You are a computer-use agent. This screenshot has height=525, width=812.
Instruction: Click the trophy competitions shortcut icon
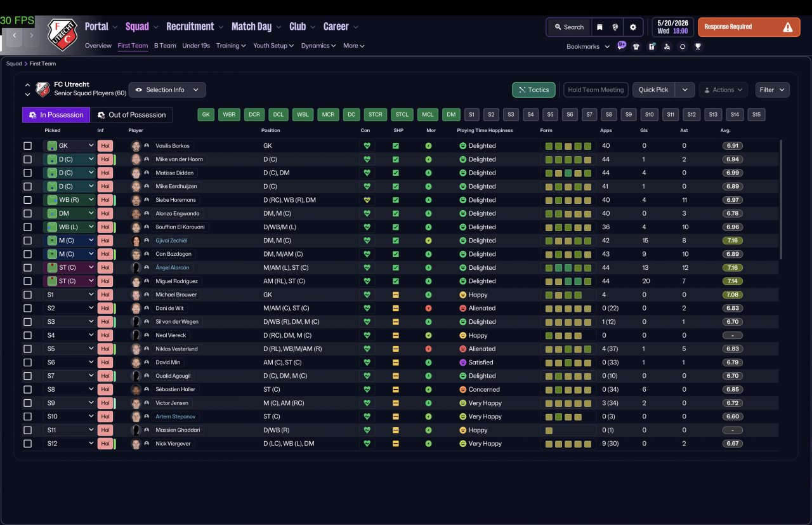(x=698, y=46)
